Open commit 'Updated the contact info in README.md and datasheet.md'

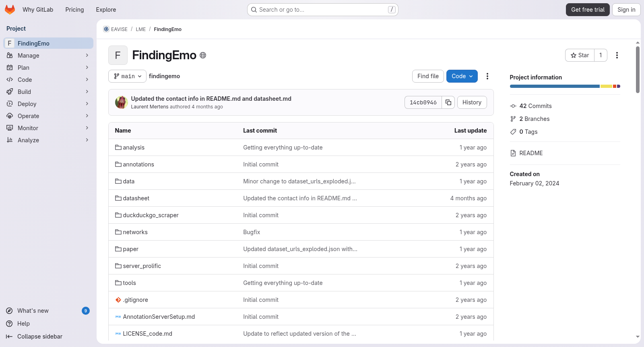(x=211, y=99)
